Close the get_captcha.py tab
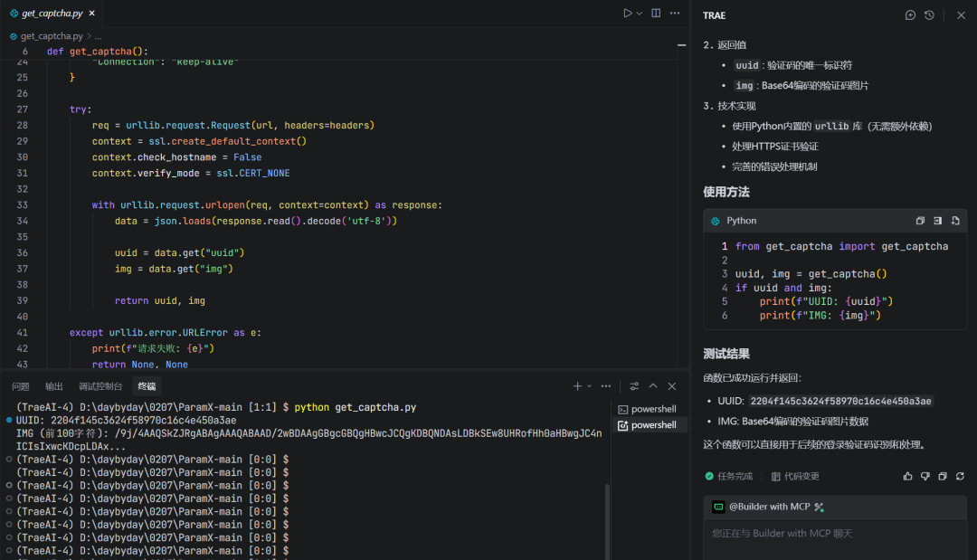The width and height of the screenshot is (977, 560). (x=91, y=13)
